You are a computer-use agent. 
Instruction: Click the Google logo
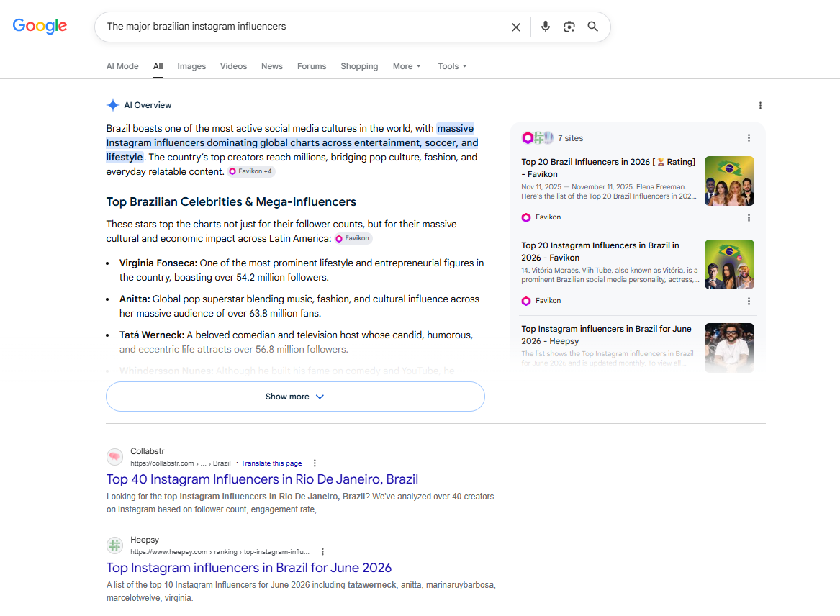point(40,26)
